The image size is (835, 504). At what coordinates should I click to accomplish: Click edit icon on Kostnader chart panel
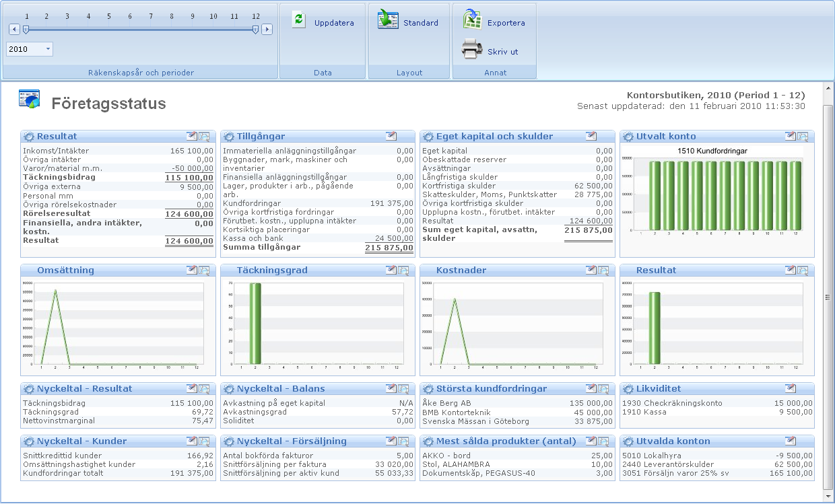click(x=591, y=270)
